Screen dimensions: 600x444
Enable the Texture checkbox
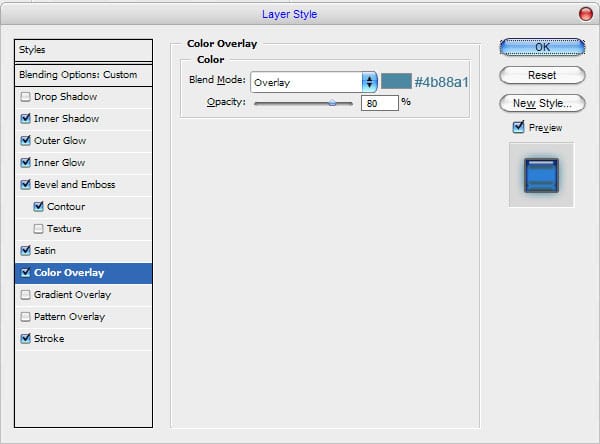click(39, 229)
